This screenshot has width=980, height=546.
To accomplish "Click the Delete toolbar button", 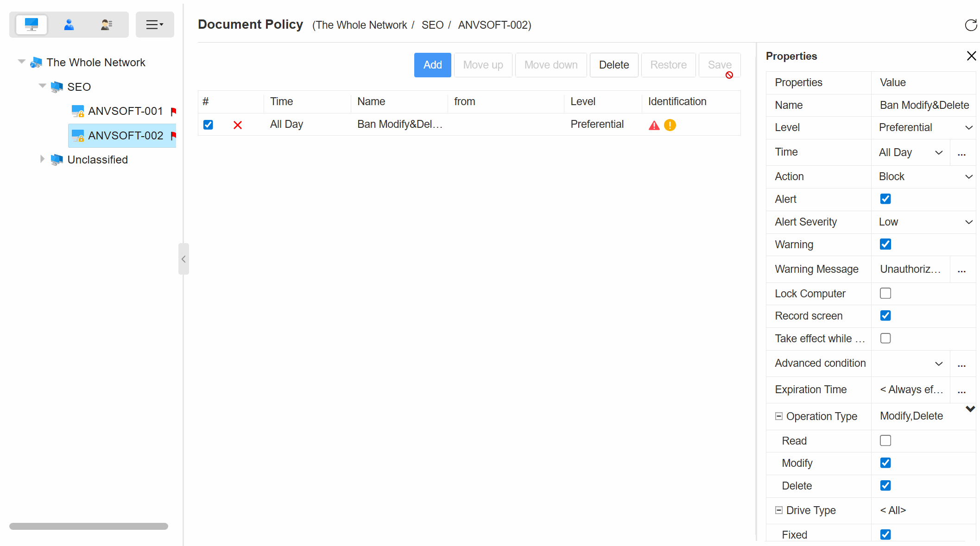I will [613, 65].
